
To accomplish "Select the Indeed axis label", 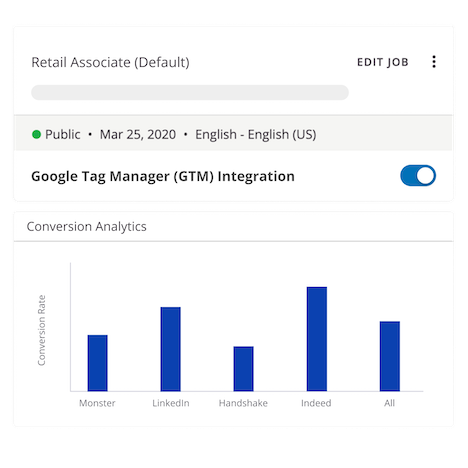I will 316,403.
